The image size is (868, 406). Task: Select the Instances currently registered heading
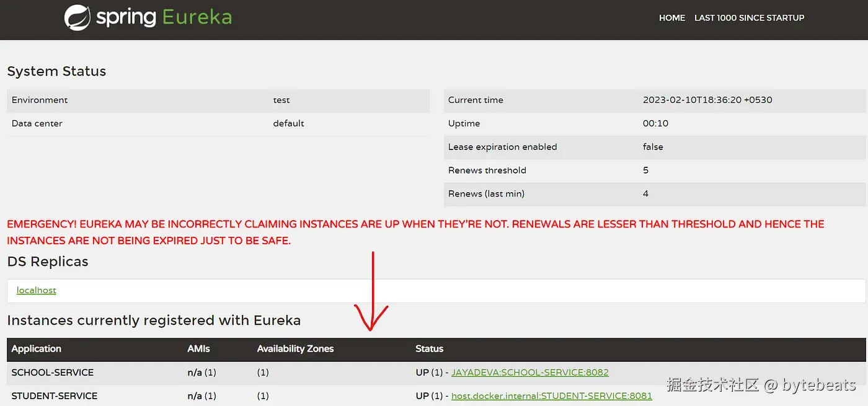(154, 320)
